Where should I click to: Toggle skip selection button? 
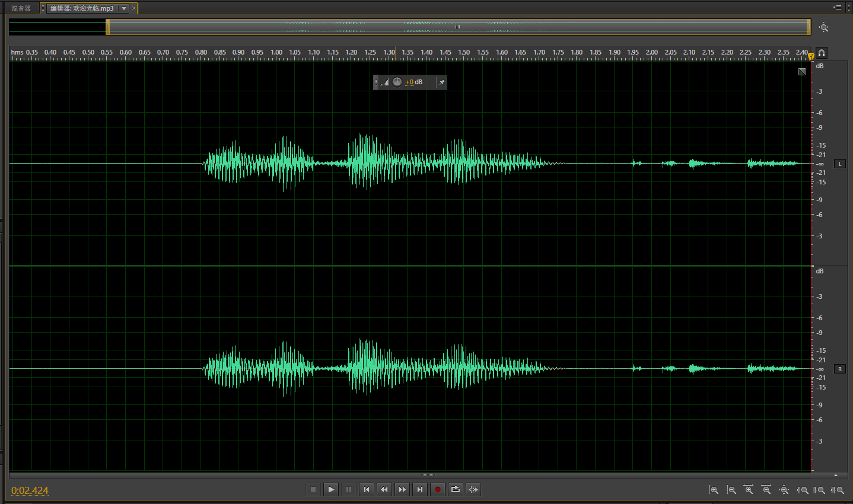(473, 489)
